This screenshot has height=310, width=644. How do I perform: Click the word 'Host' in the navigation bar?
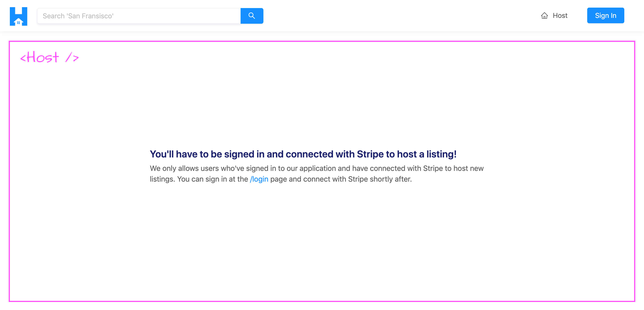(560, 15)
